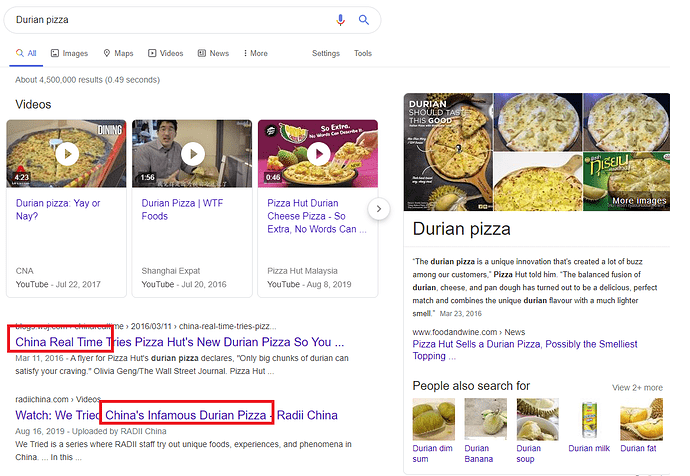Image resolution: width=690 pixels, height=476 pixels.
Task: Click the News tab newspaper icon
Action: pos(202,53)
